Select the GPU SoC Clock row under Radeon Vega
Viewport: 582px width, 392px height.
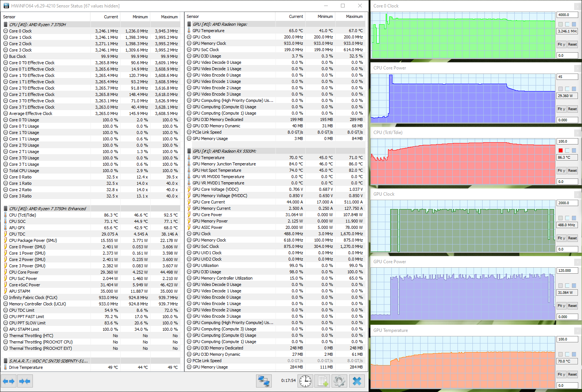pos(275,50)
